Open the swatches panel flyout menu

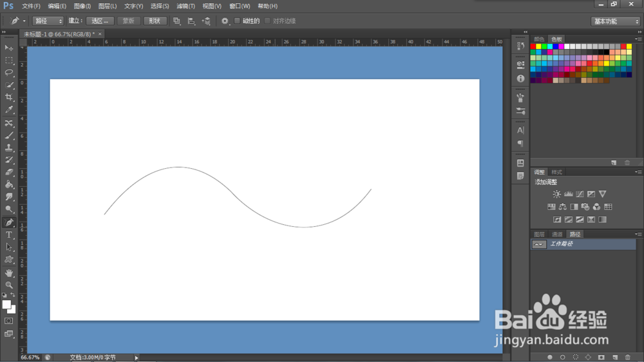[x=638, y=39]
